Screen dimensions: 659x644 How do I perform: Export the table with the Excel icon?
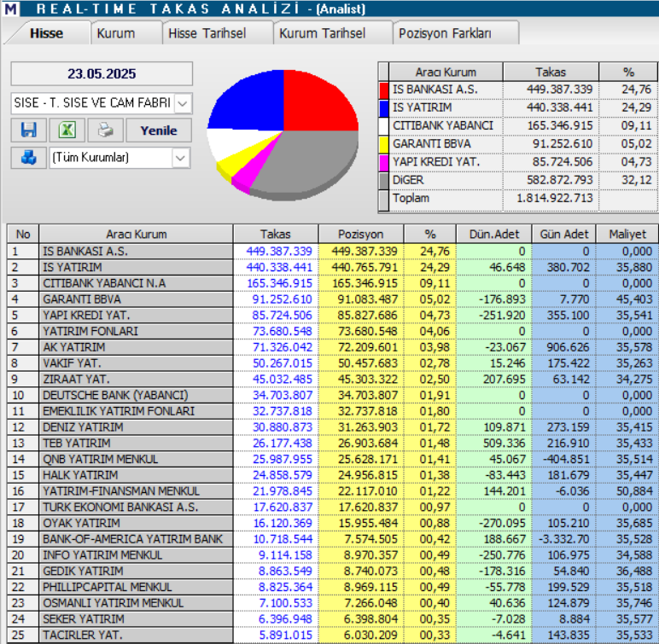[x=67, y=131]
